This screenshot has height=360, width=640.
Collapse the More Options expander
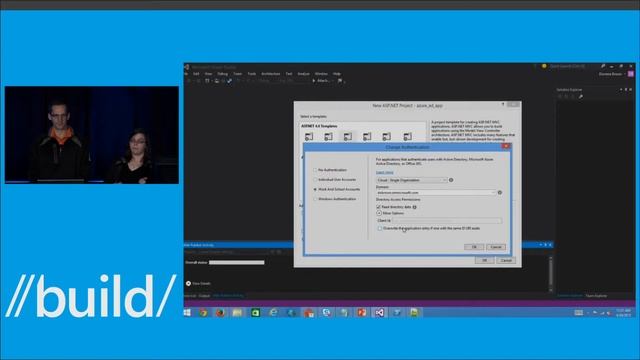pyautogui.click(x=379, y=213)
